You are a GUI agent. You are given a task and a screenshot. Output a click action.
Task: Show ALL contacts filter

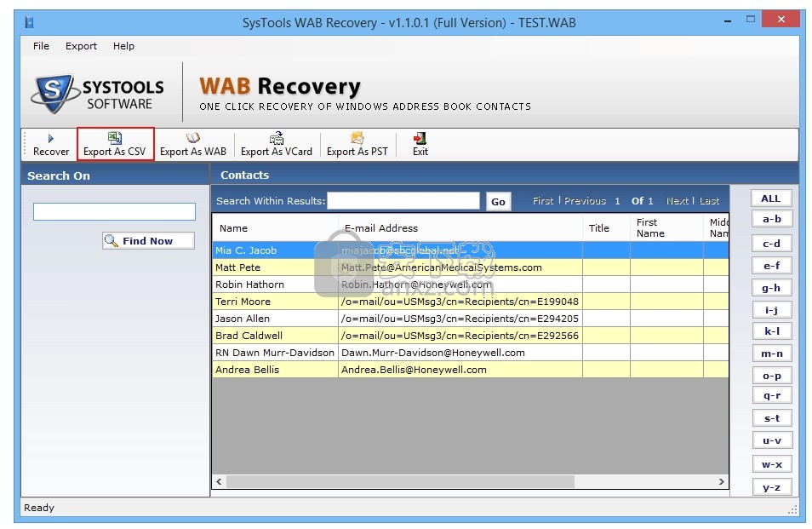pyautogui.click(x=771, y=198)
